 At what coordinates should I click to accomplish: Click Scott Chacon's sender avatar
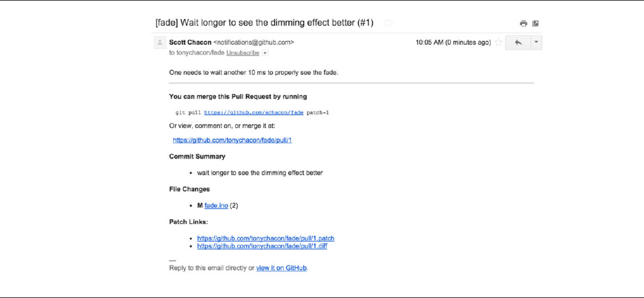[x=160, y=43]
